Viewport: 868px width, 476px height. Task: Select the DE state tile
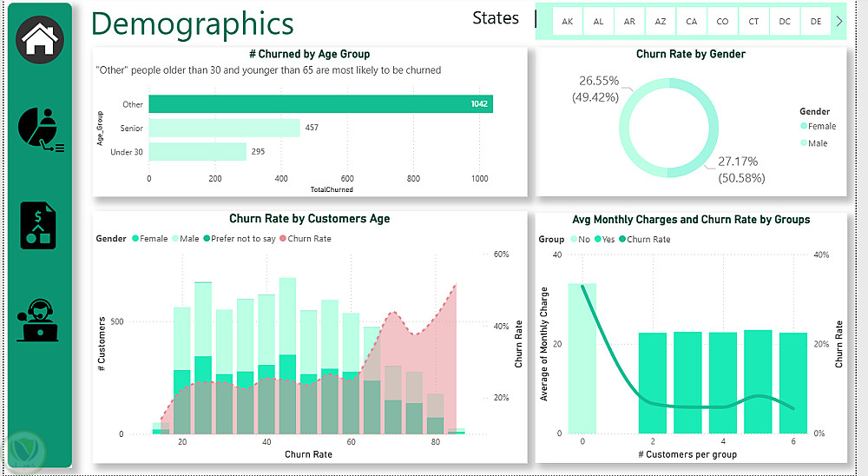pyautogui.click(x=816, y=22)
